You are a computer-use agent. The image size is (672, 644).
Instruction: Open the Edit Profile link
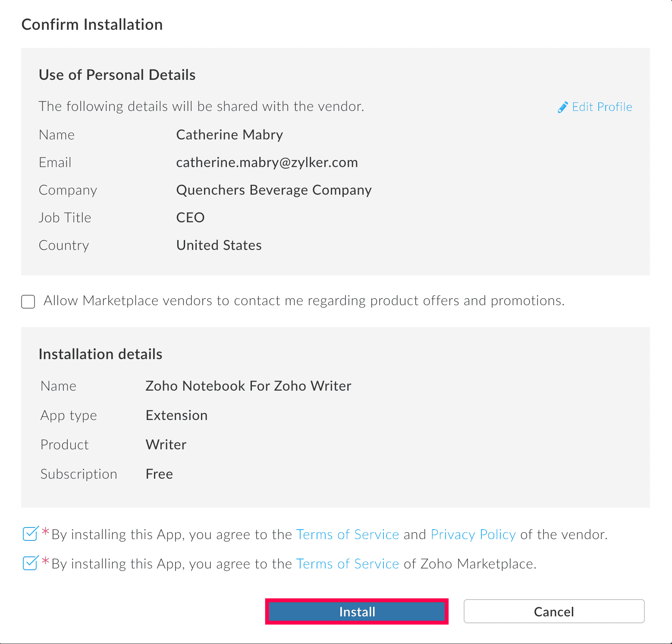click(x=602, y=107)
